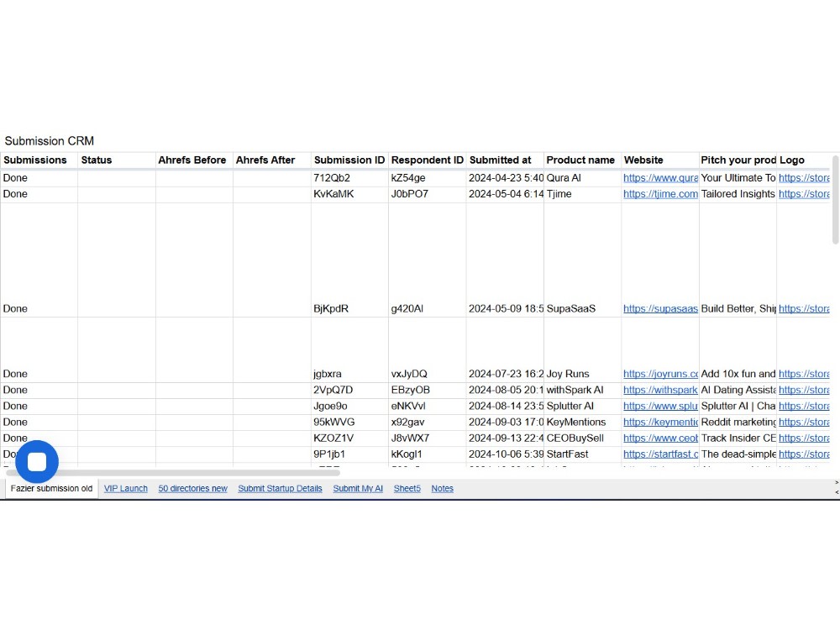Select the Submitted at column header
This screenshot has width=840, height=630.
coord(505,160)
